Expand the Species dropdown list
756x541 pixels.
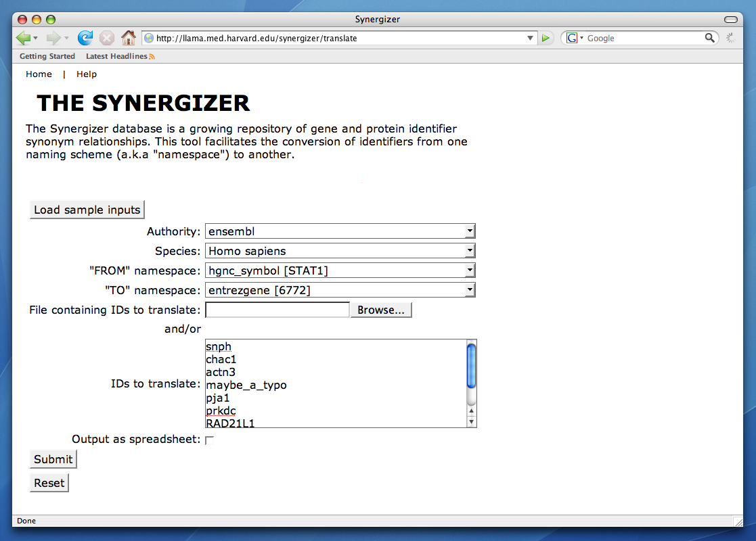click(340, 251)
